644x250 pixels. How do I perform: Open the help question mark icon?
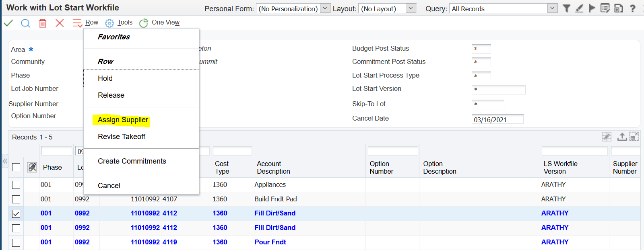633,8
